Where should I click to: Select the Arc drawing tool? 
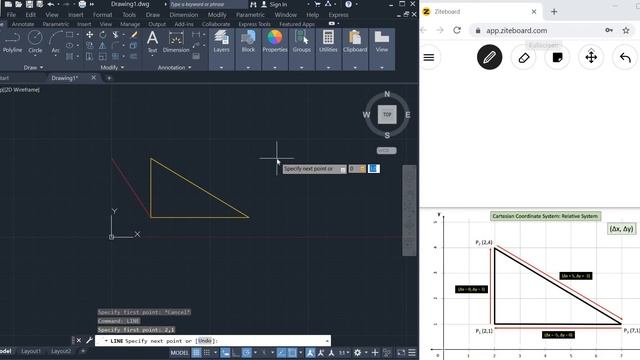click(56, 42)
